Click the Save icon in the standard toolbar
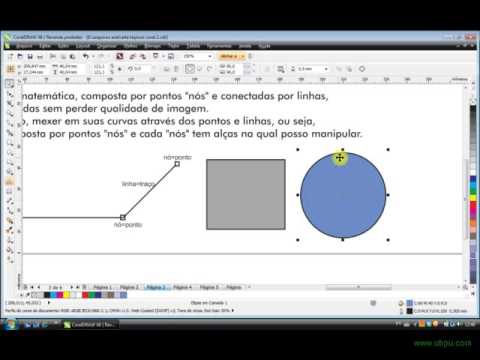The height and width of the screenshot is (360, 480). point(30,57)
